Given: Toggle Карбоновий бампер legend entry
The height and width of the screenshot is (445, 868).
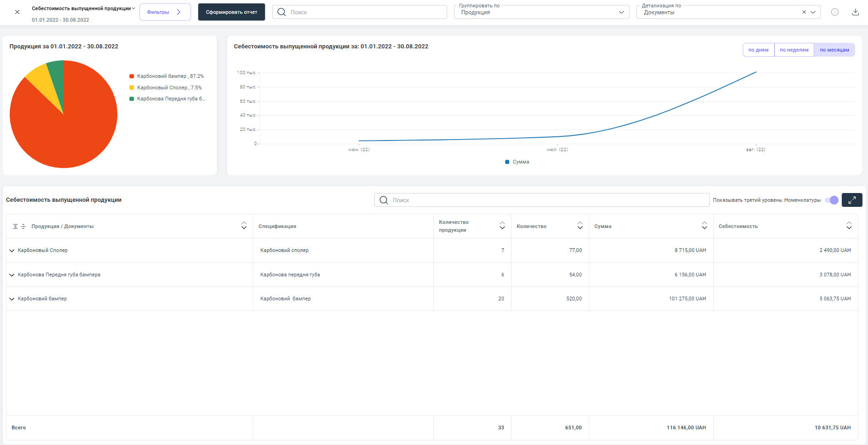Looking at the screenshot, I should pyautogui.click(x=166, y=76).
